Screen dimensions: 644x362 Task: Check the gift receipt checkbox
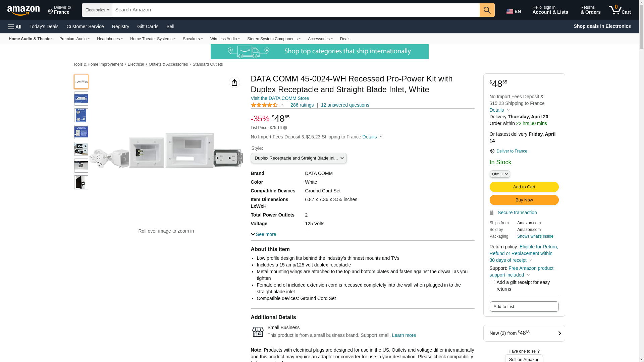(492, 282)
